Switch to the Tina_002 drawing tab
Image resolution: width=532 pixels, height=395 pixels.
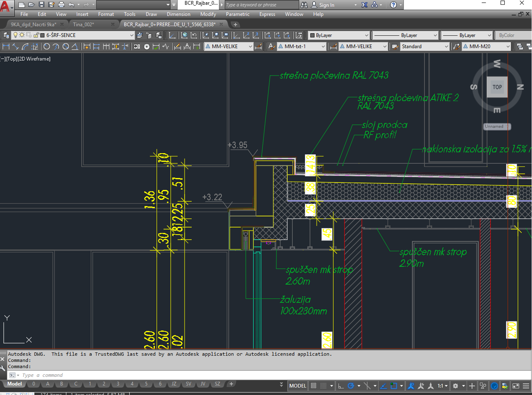(83, 24)
